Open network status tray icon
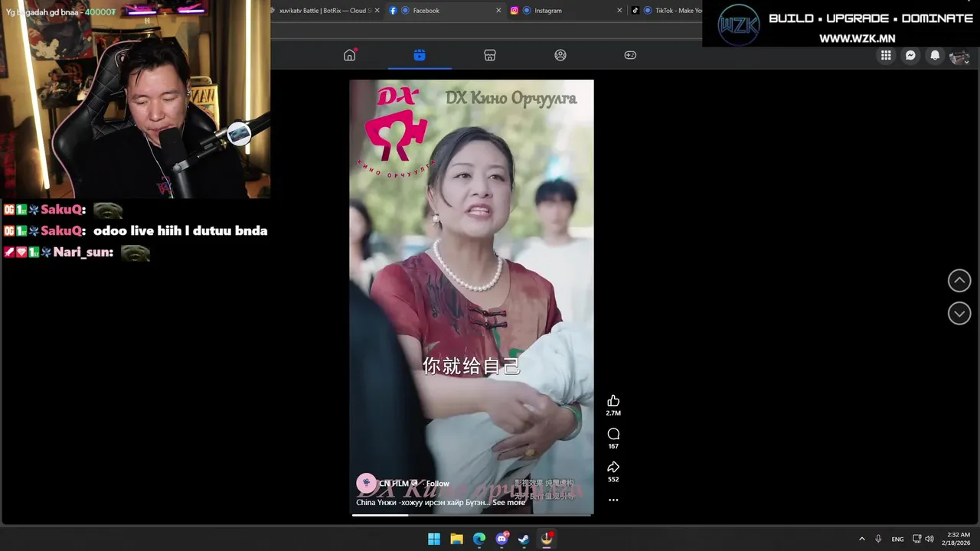Image resolution: width=980 pixels, height=551 pixels. tap(916, 539)
